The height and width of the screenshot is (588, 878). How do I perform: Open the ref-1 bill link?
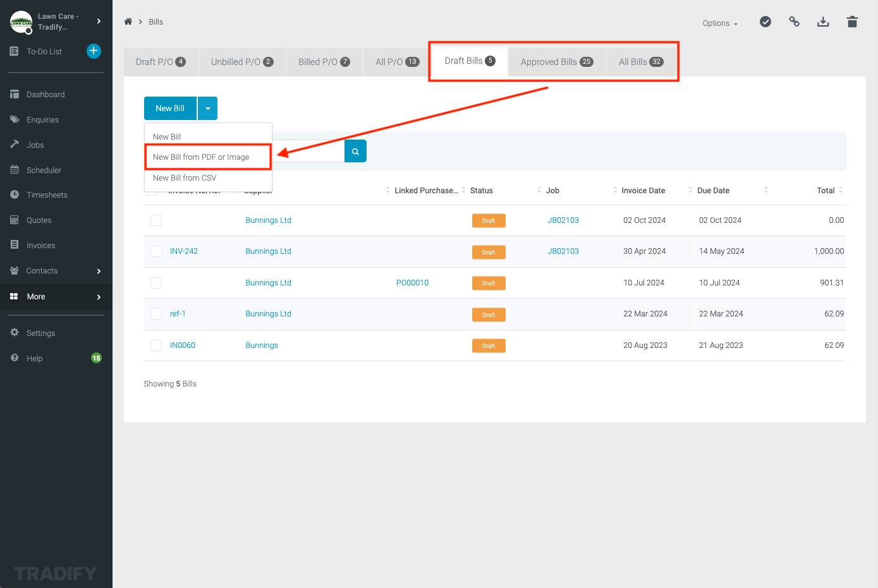(x=178, y=314)
